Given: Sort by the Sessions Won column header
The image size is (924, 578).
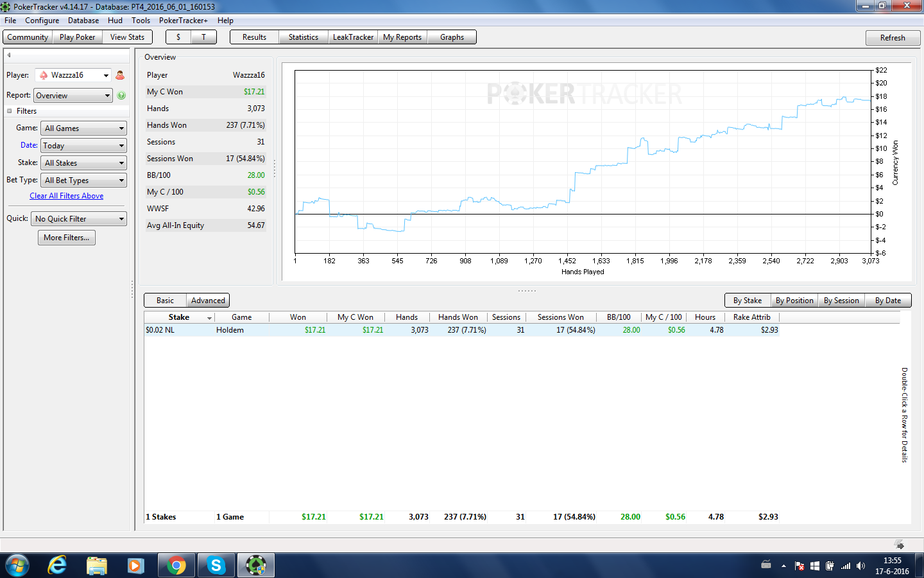Looking at the screenshot, I should point(561,317).
